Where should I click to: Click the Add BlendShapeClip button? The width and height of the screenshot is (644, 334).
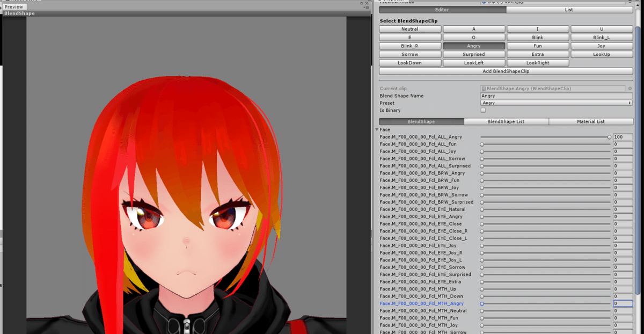506,71
